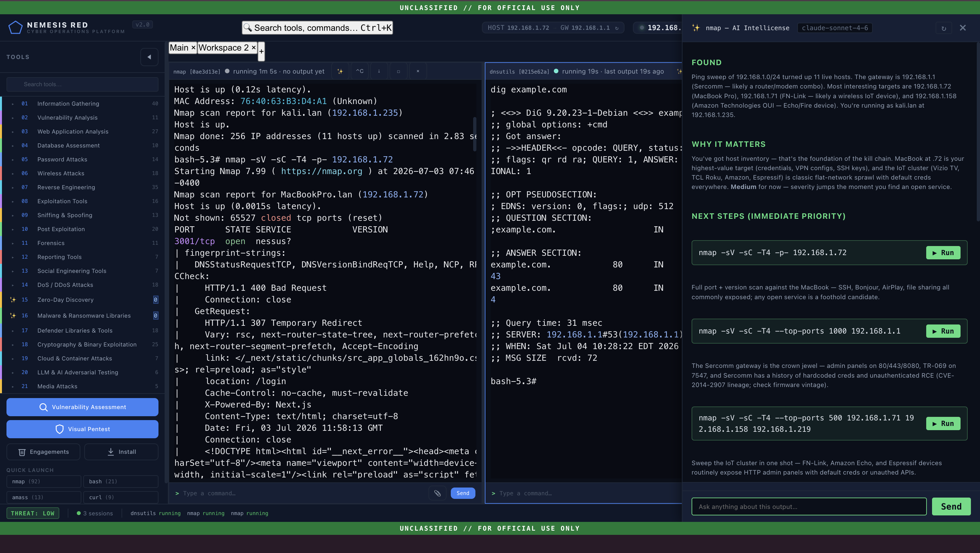Focus the tools search field
The height and width of the screenshot is (553, 980).
[83, 85]
